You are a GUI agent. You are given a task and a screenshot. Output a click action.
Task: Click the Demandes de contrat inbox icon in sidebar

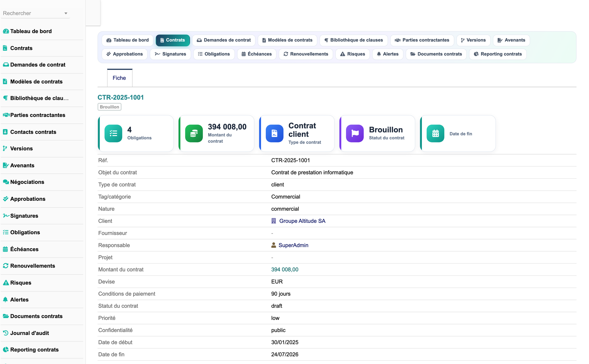coord(6,65)
